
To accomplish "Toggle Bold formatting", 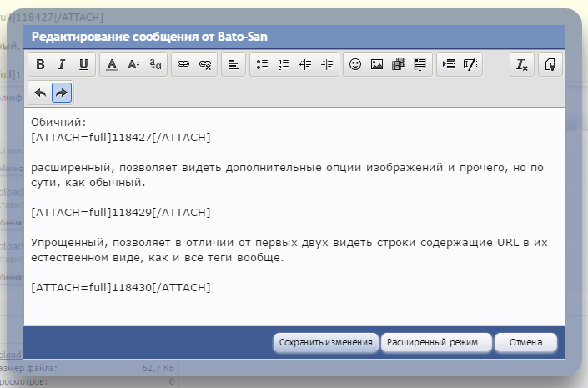I will 40,64.
